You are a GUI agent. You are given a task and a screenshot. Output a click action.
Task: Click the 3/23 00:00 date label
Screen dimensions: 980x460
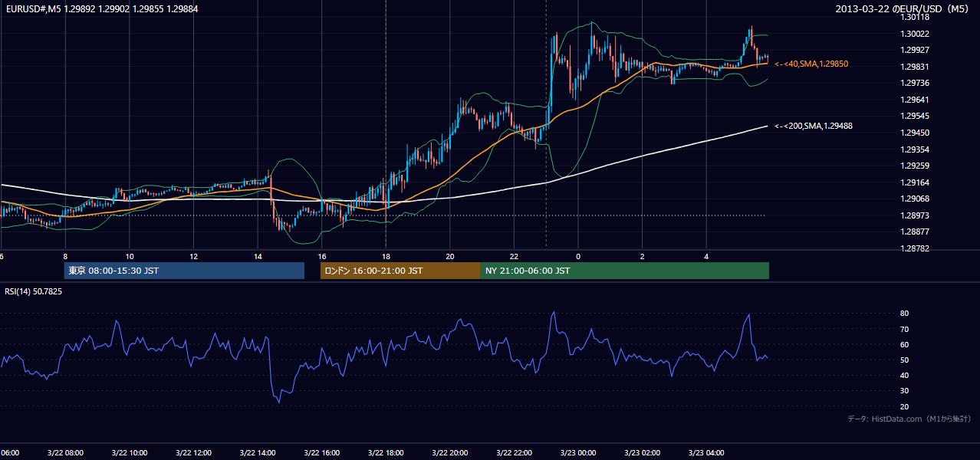click(578, 453)
